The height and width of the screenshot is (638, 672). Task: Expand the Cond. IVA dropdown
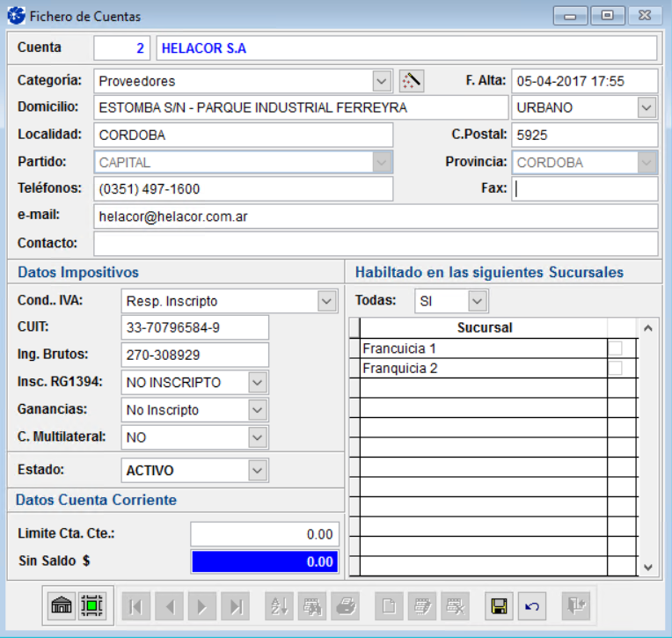pyautogui.click(x=327, y=301)
